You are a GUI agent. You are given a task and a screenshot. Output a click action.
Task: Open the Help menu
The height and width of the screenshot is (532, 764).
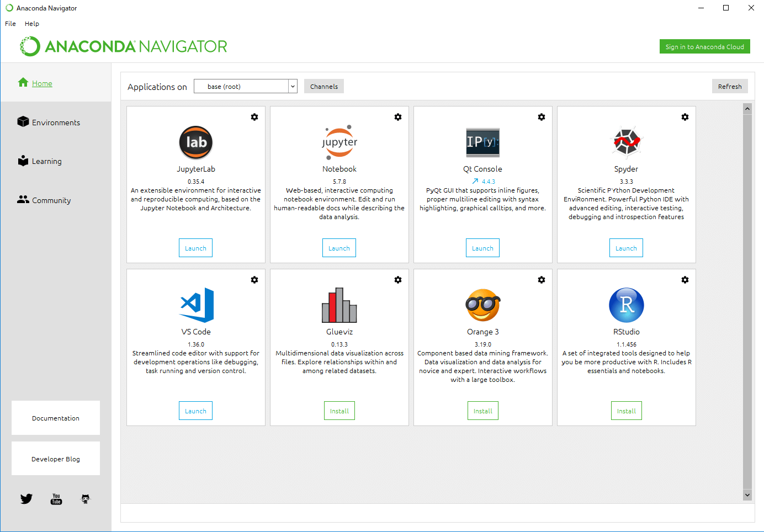[32, 24]
